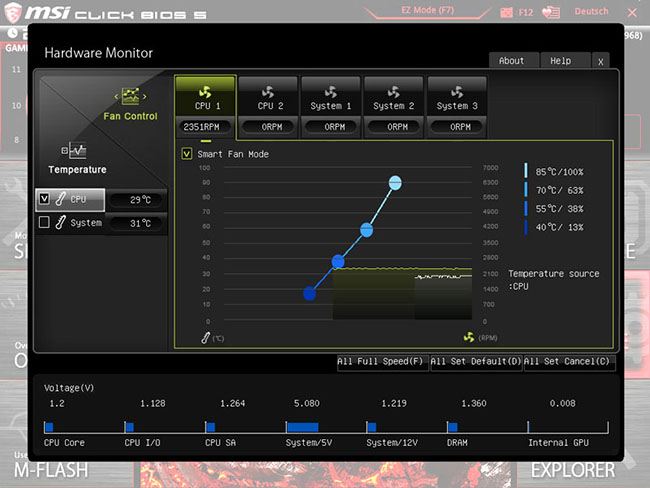650x488 pixels.
Task: Click the All Full Speed(F) button
Action: click(x=382, y=362)
